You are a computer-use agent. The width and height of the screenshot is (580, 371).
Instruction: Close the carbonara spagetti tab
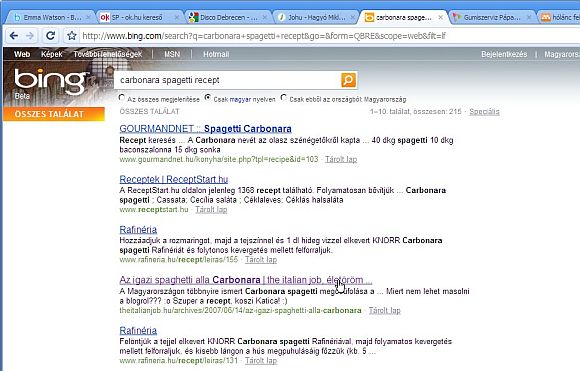pos(440,17)
